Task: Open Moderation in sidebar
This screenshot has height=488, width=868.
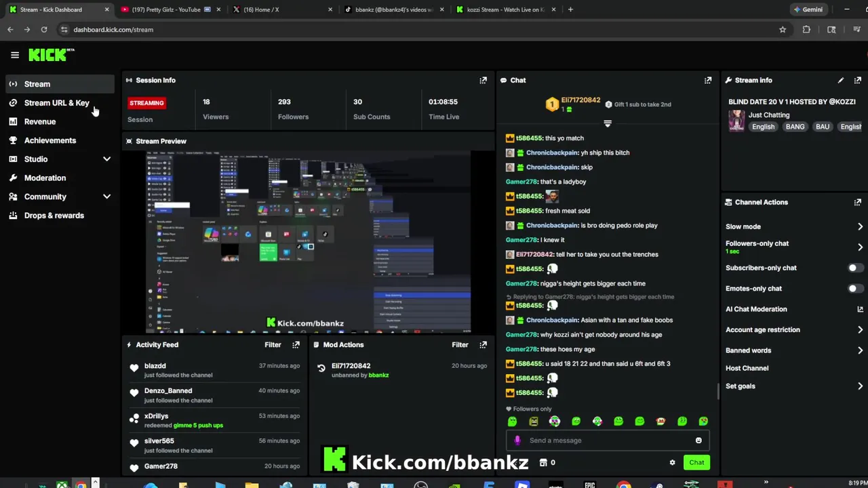Action: click(x=60, y=178)
